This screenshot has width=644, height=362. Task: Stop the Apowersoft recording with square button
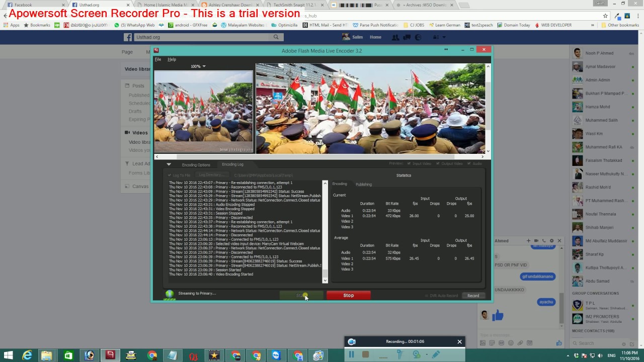(365, 354)
